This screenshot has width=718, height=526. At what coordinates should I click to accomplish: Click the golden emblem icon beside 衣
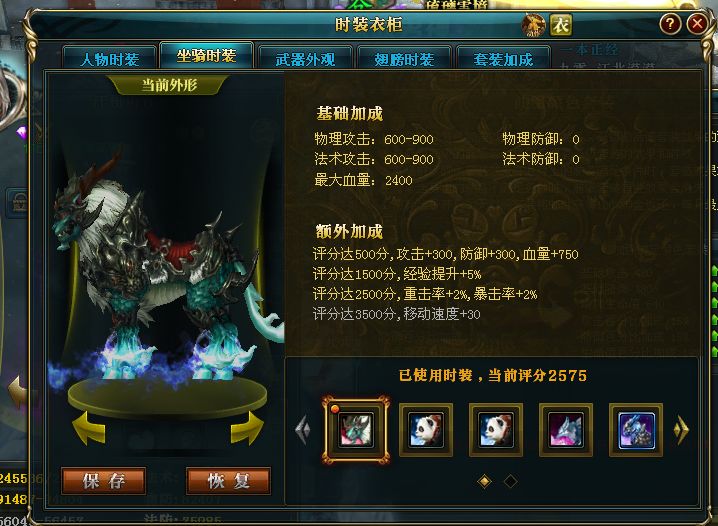[x=533, y=25]
